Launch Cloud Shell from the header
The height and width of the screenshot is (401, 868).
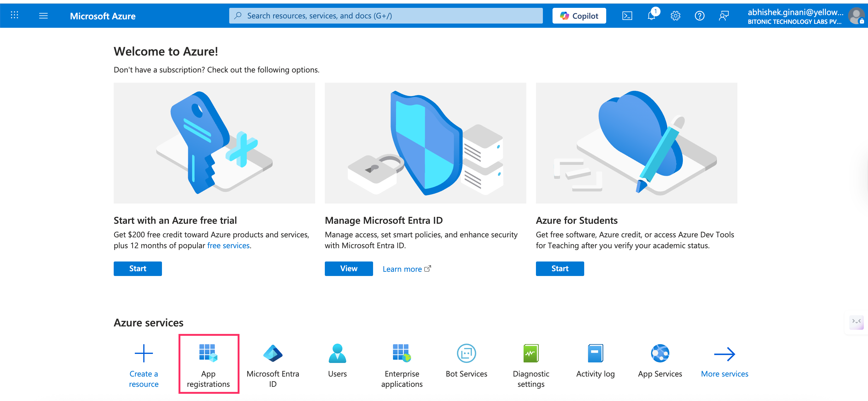tap(627, 16)
